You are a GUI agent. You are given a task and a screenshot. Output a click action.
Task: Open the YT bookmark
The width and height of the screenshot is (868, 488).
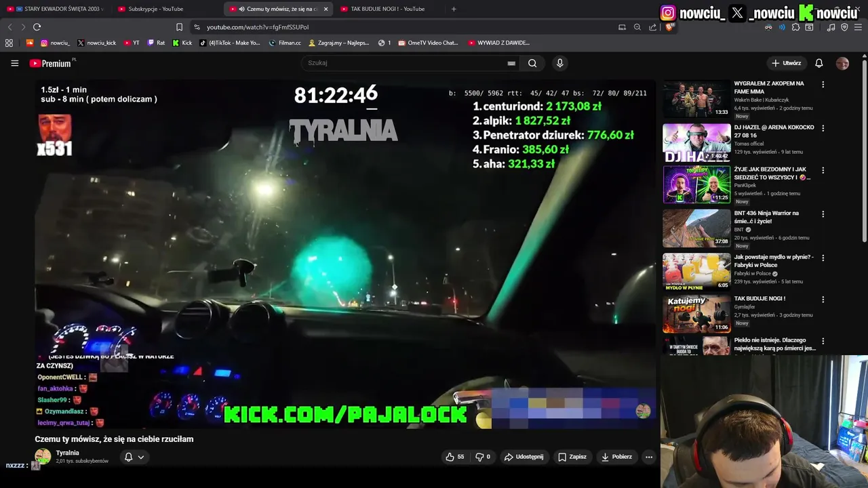click(x=132, y=43)
